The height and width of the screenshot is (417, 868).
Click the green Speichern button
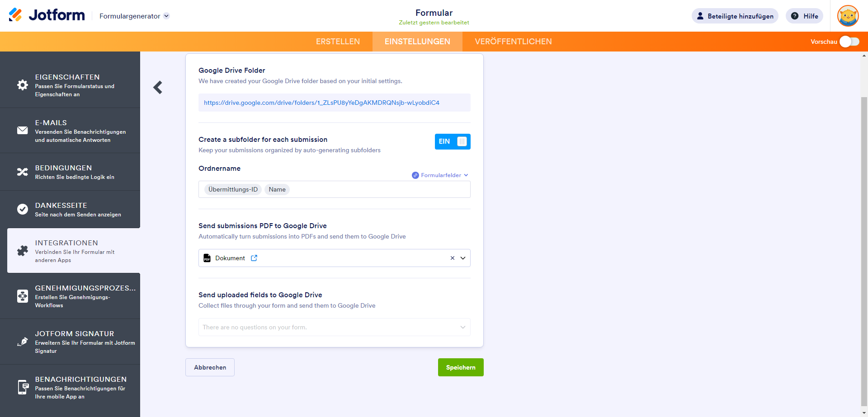(461, 367)
